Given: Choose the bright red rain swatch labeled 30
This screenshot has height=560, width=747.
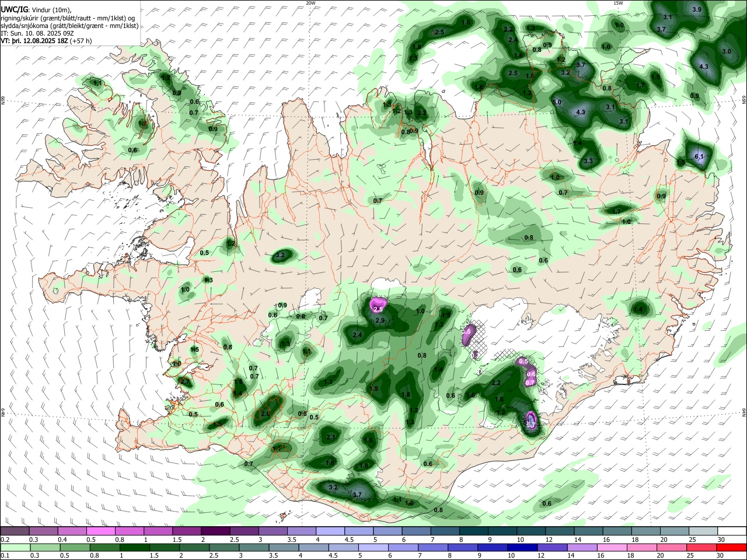Looking at the screenshot, I should (732, 547).
